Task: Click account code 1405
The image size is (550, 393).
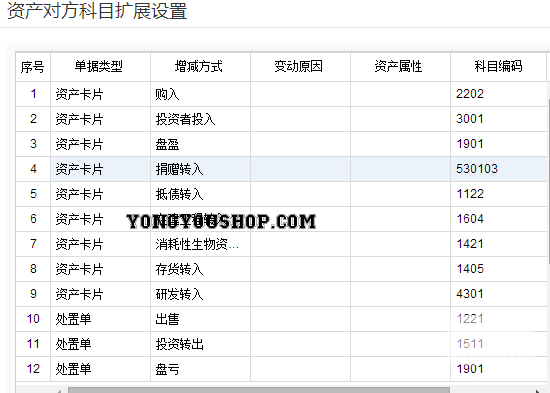Action: tap(470, 269)
